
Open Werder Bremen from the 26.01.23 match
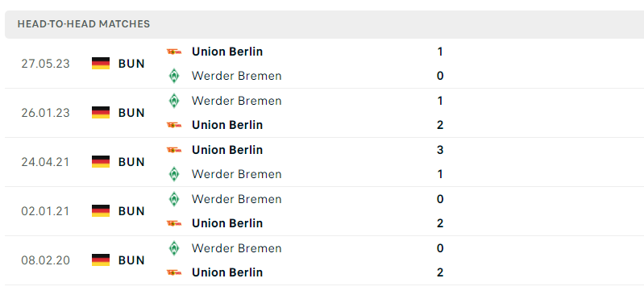click(237, 101)
